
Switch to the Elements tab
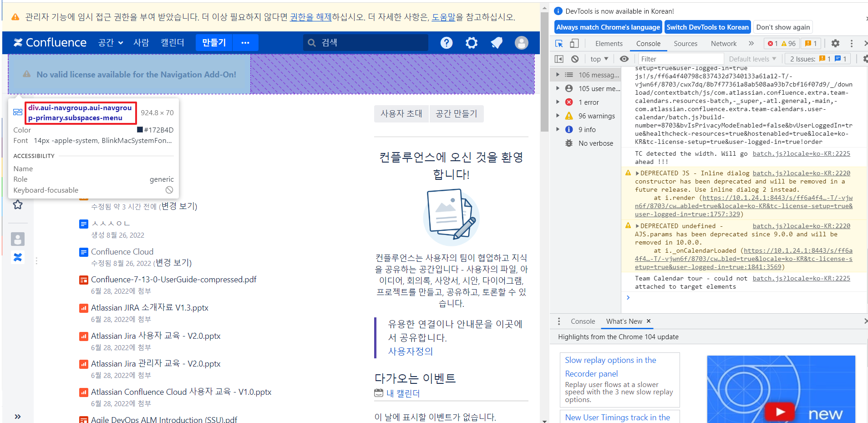click(x=609, y=43)
